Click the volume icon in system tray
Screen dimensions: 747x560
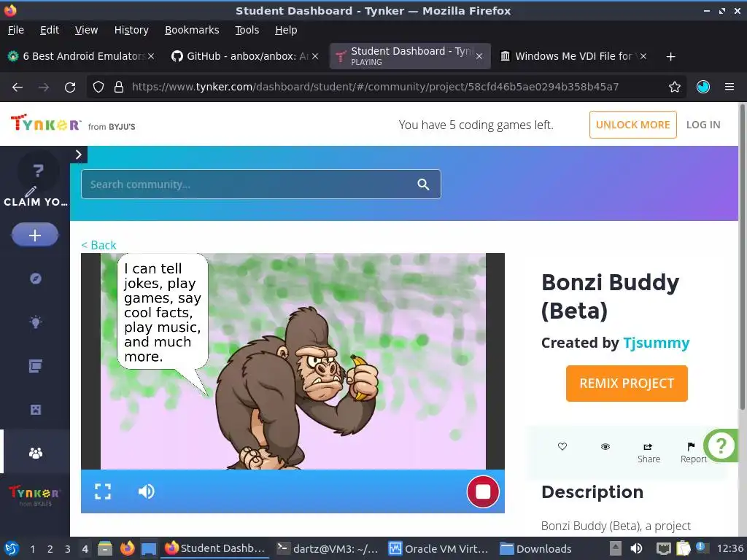tap(636, 548)
